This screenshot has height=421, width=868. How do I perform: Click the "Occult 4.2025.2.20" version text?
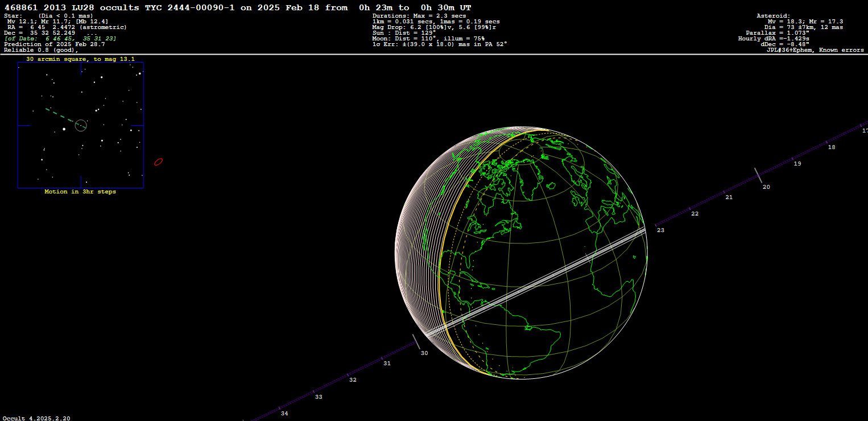[x=36, y=418]
